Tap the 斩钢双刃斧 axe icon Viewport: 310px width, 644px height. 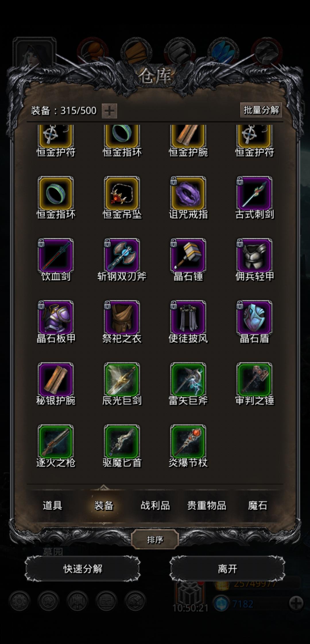tap(122, 256)
